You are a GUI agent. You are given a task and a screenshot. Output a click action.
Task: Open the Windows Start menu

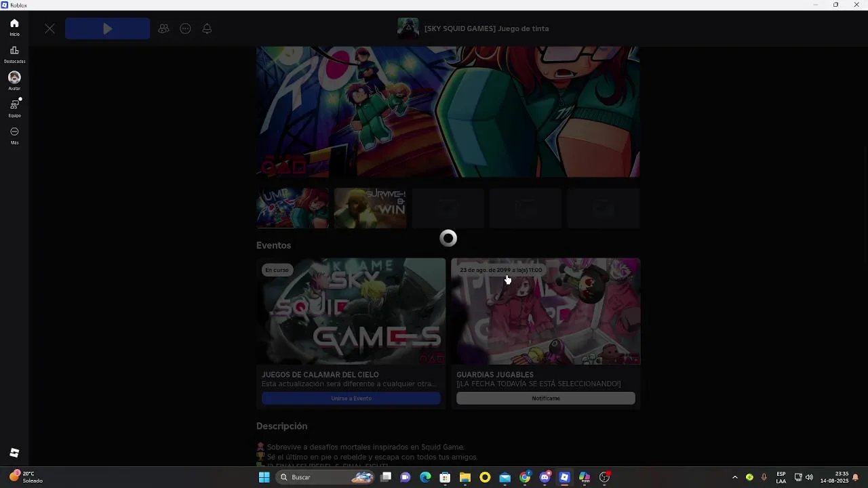click(264, 477)
